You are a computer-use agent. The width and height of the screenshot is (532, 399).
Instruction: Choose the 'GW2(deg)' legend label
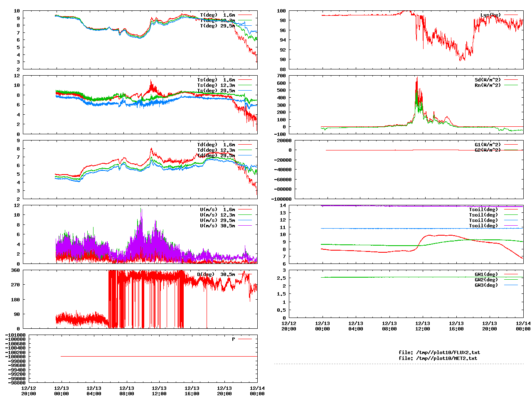coord(486,280)
